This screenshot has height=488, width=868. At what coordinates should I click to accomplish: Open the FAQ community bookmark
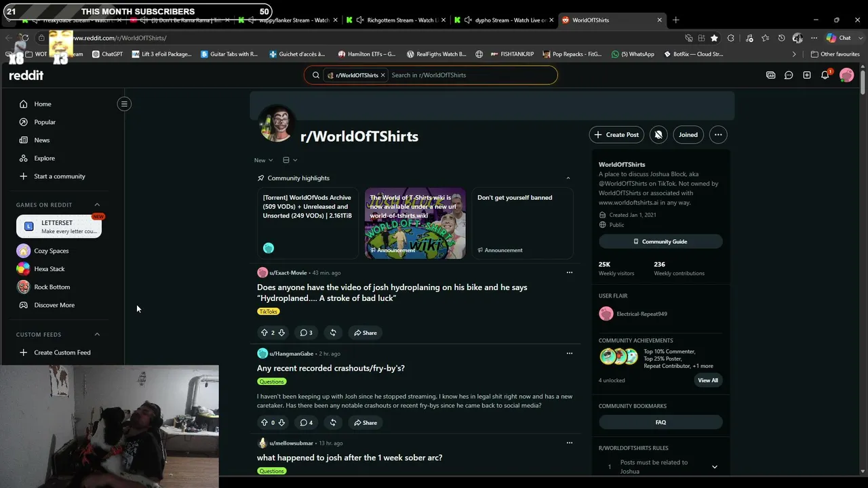click(660, 422)
